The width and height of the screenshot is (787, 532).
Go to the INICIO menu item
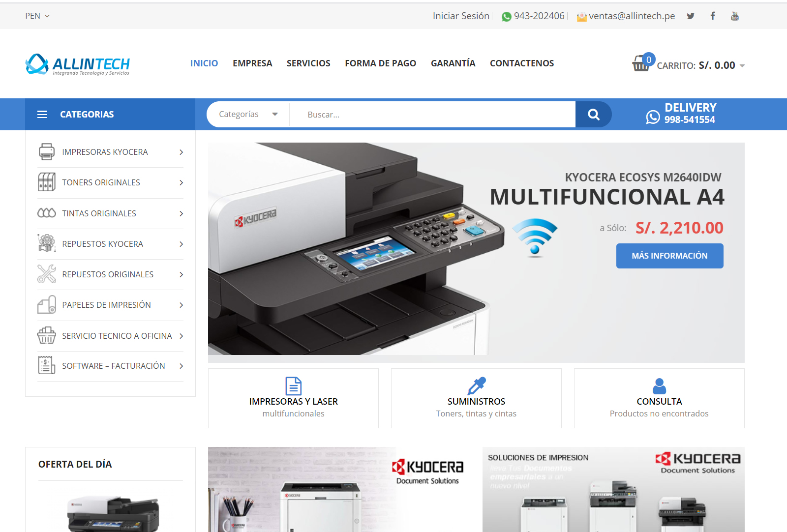(x=204, y=63)
